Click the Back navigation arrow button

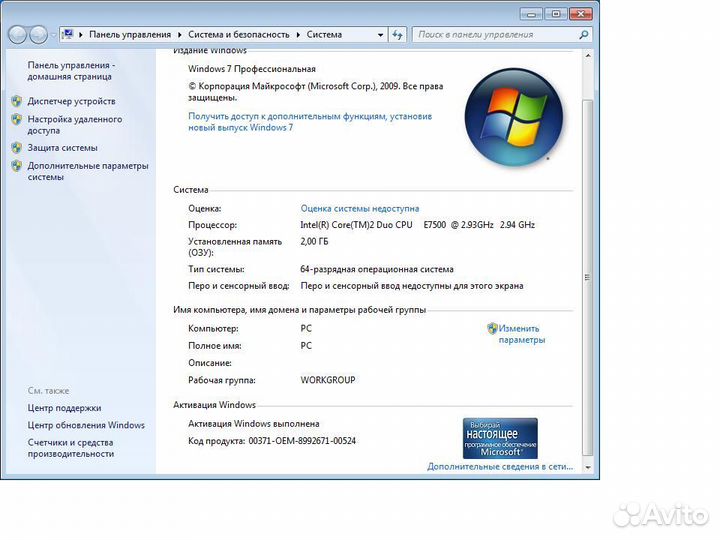(x=18, y=34)
